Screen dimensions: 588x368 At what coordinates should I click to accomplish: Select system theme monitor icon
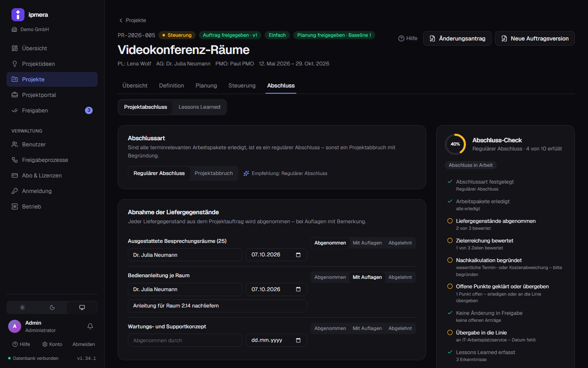pyautogui.click(x=82, y=307)
